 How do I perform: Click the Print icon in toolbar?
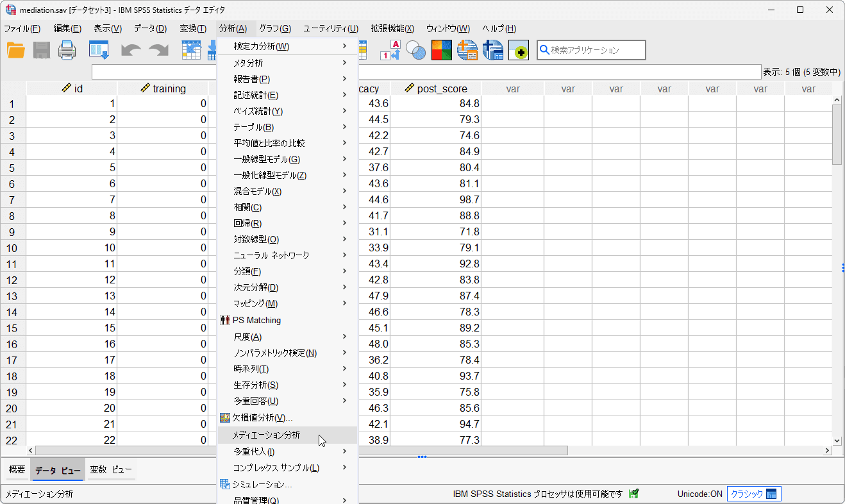[x=67, y=50]
